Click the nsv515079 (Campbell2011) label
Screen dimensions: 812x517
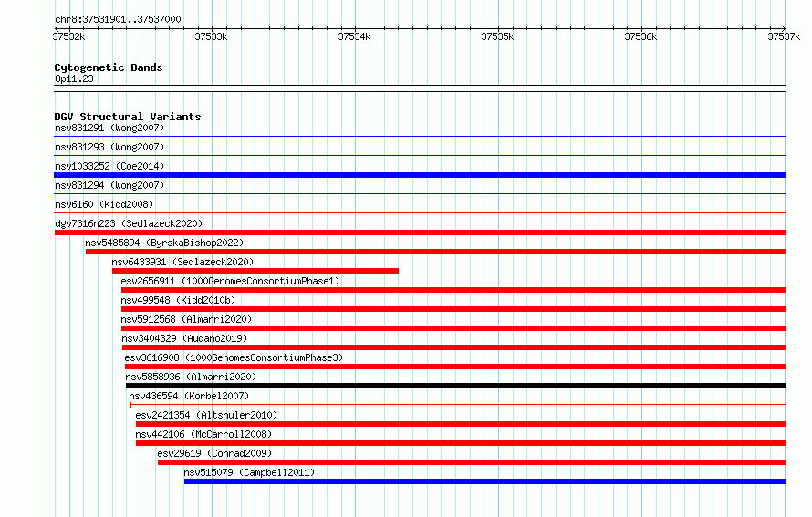pyautogui.click(x=249, y=472)
